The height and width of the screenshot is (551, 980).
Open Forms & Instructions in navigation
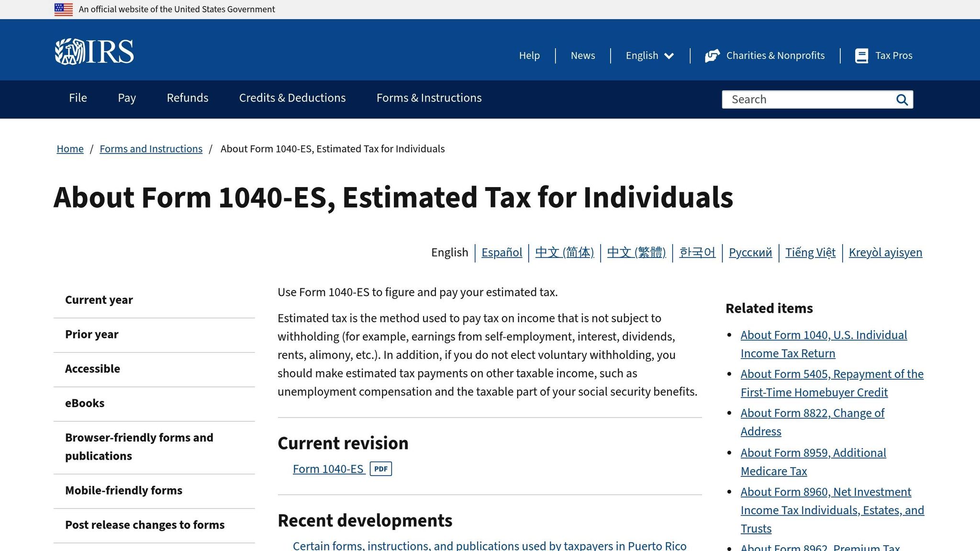pos(429,98)
